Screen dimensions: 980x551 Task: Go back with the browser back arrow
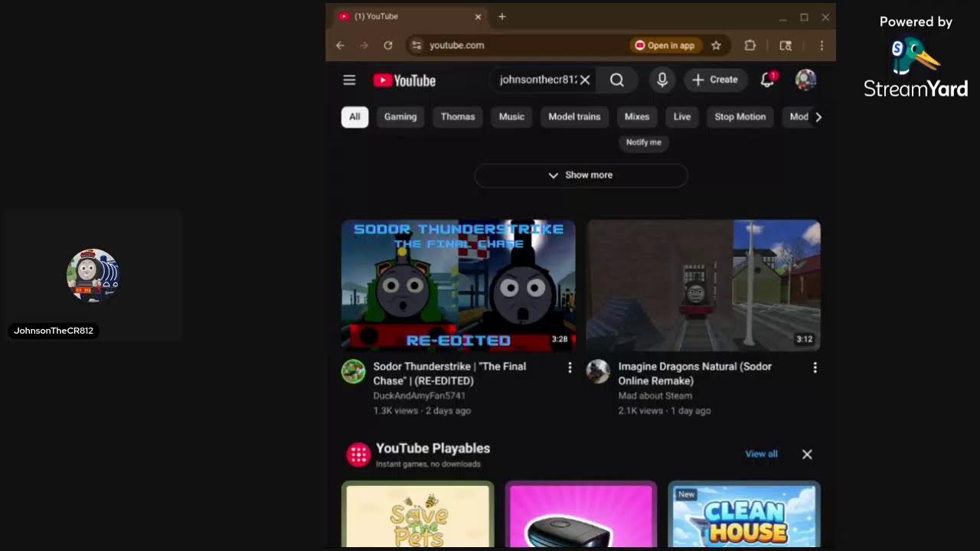(x=340, y=45)
